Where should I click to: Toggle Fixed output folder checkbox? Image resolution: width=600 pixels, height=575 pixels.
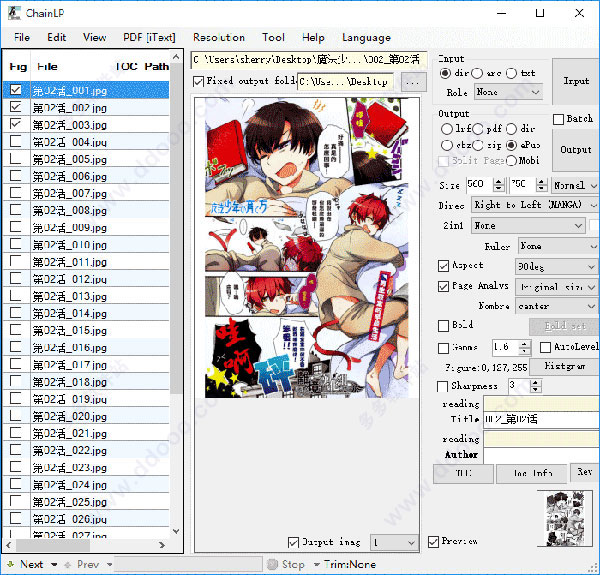point(198,81)
